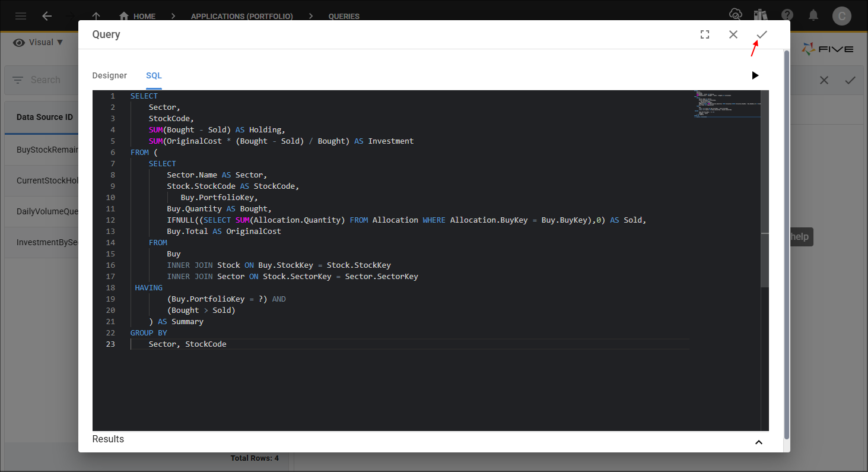Viewport: 868px width, 472px height.
Task: Navigate up with the up arrow icon
Action: pyautogui.click(x=97, y=16)
